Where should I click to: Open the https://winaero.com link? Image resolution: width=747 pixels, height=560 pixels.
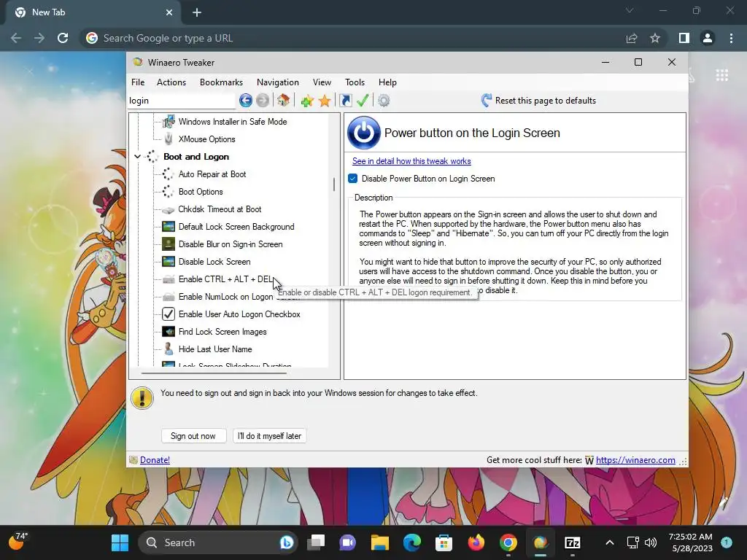[635, 460]
